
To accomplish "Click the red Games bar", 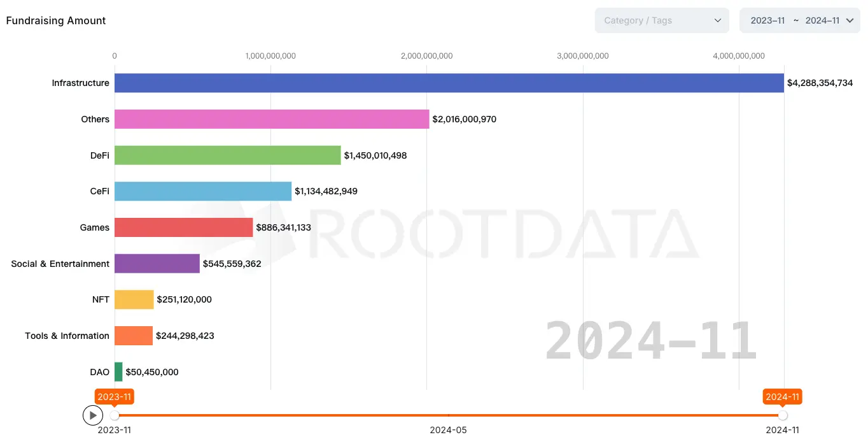I will (x=183, y=227).
